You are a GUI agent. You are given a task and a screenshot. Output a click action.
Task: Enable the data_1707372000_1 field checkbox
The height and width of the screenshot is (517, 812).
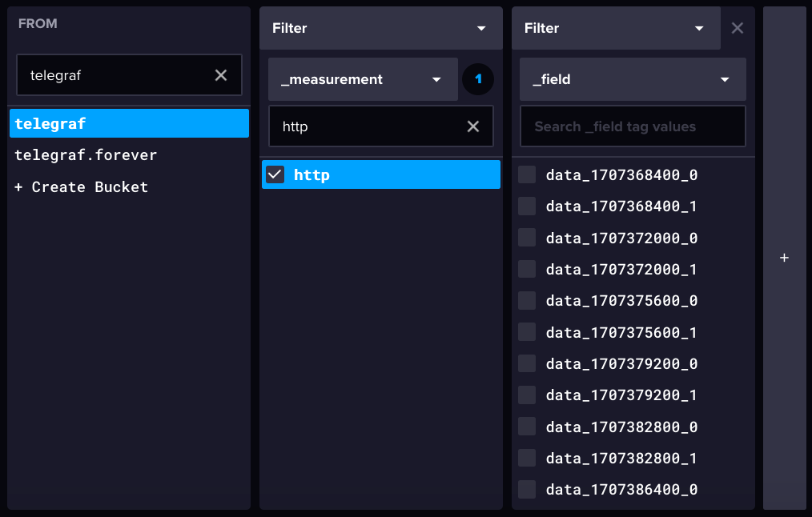527,269
